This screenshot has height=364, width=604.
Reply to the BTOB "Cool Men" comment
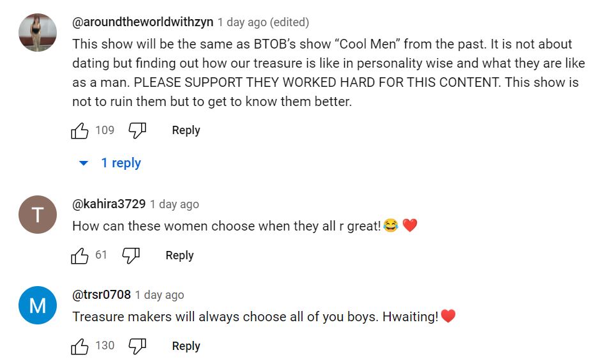186,130
